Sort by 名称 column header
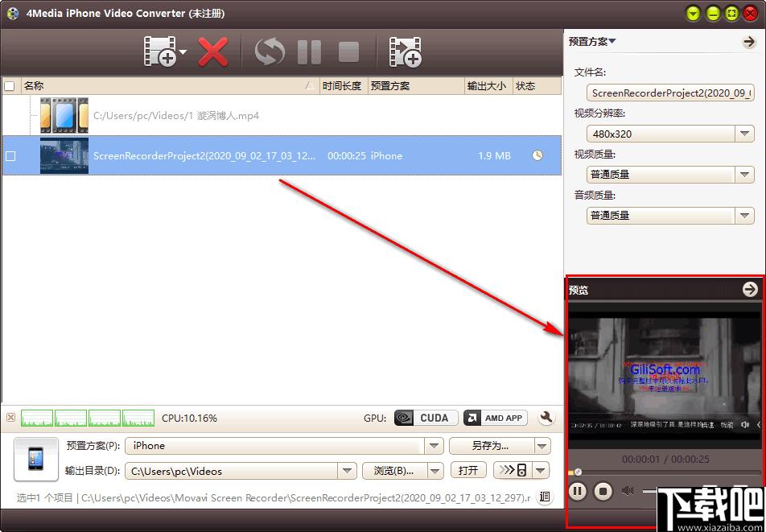Screen dimensions: 766x532 (170, 86)
